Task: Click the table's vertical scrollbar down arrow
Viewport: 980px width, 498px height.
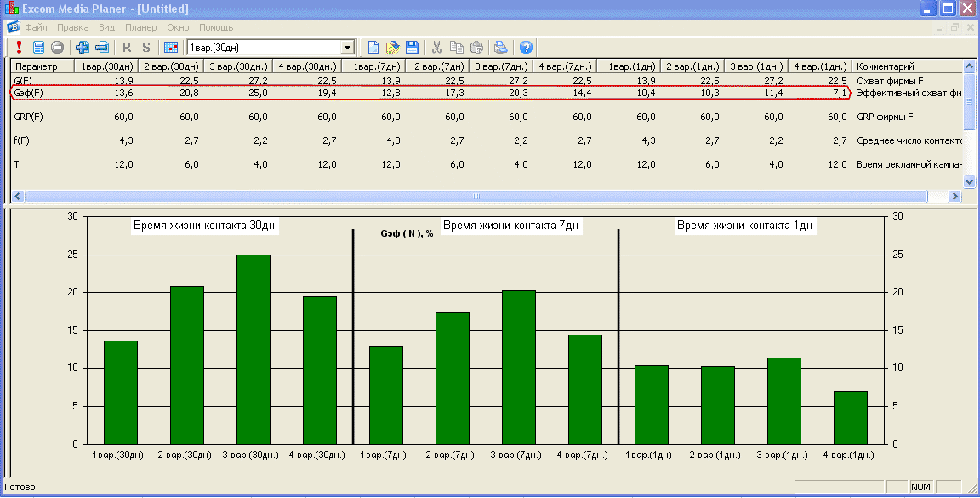Action: tap(969, 181)
